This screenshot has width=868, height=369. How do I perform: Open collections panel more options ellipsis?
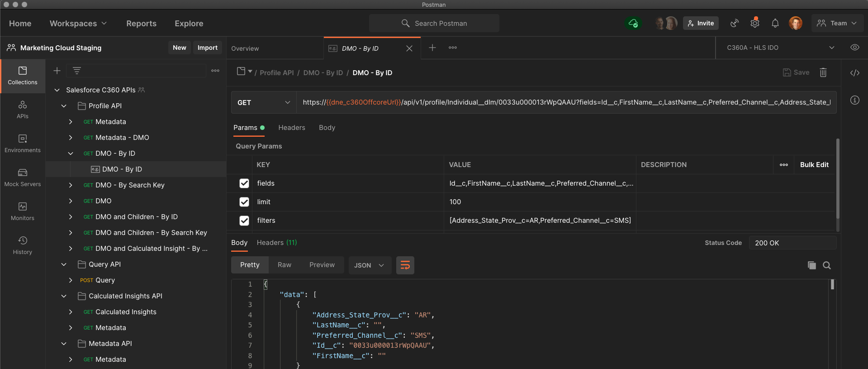(215, 71)
